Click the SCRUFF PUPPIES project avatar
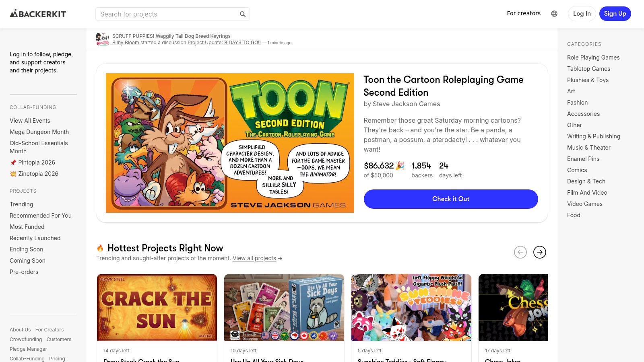Viewport: 644px width, 362px height. pyautogui.click(x=103, y=39)
